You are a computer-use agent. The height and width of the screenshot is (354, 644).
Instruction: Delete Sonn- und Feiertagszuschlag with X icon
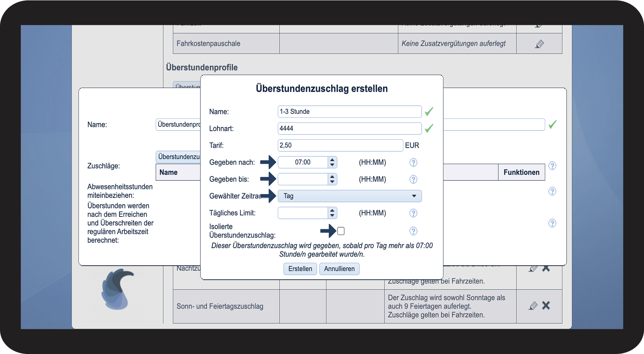546,306
